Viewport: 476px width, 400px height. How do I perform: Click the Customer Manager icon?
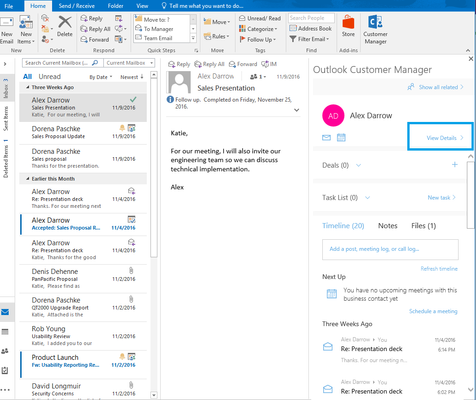(375, 30)
